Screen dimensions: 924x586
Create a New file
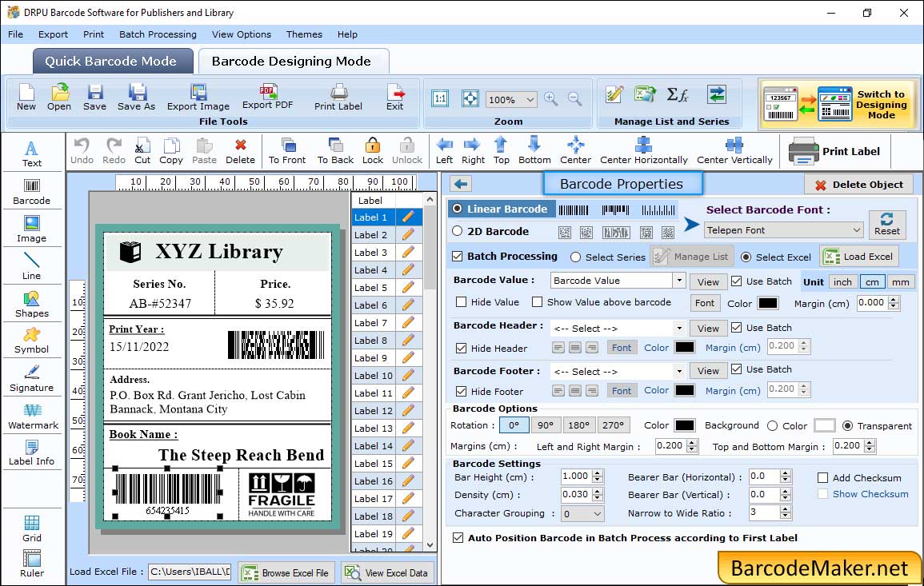(x=26, y=98)
